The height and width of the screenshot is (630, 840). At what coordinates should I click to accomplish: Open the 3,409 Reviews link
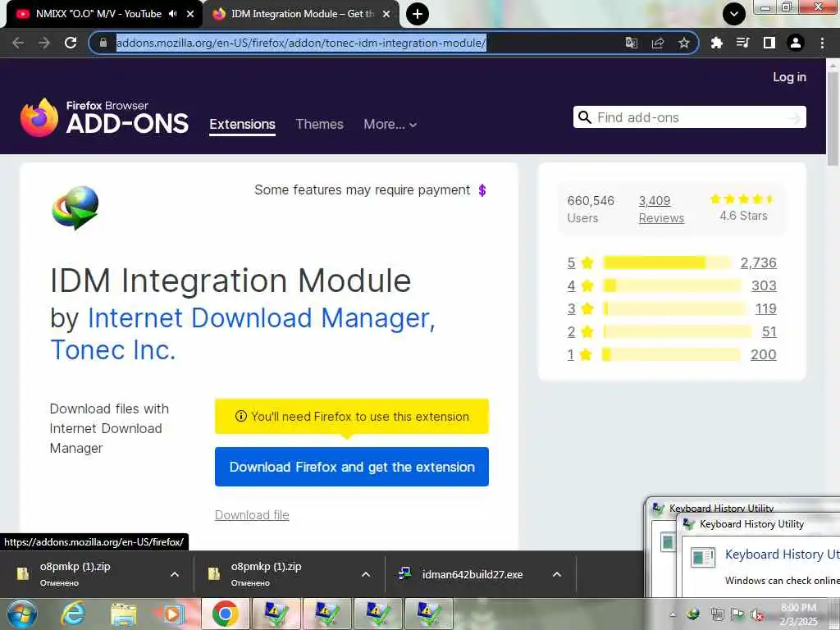click(x=661, y=209)
